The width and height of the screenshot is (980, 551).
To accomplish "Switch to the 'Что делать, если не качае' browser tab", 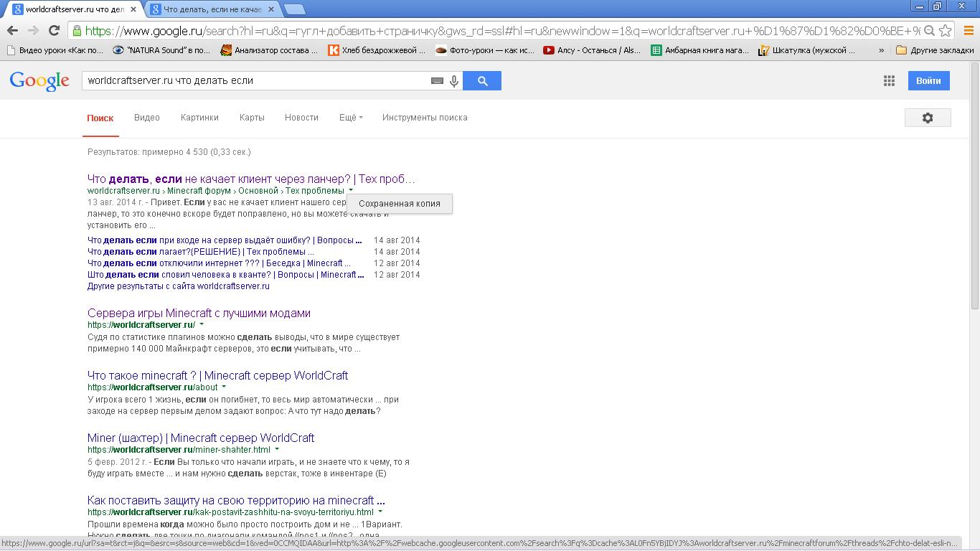I will click(x=212, y=9).
